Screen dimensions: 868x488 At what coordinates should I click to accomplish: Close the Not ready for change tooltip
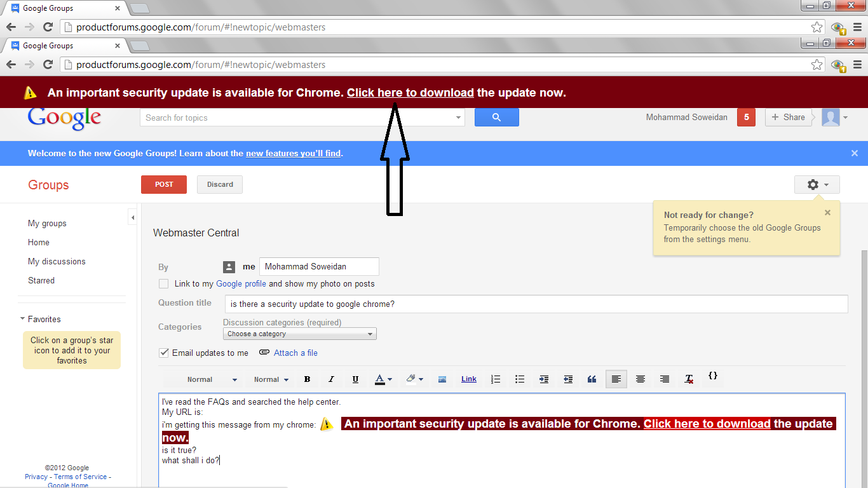point(827,213)
